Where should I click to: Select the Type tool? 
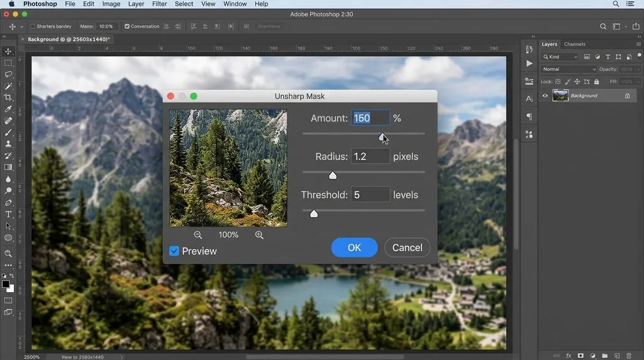click(x=8, y=215)
